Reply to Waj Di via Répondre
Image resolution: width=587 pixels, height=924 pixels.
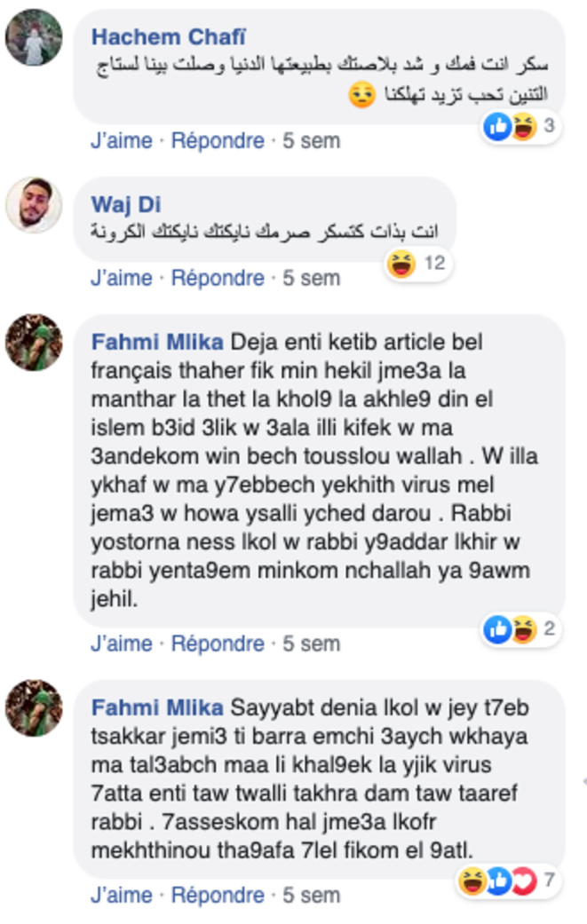pos(218,278)
